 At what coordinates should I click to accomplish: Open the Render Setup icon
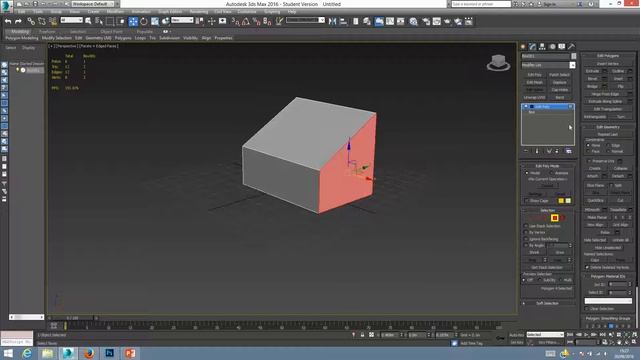(426, 21)
